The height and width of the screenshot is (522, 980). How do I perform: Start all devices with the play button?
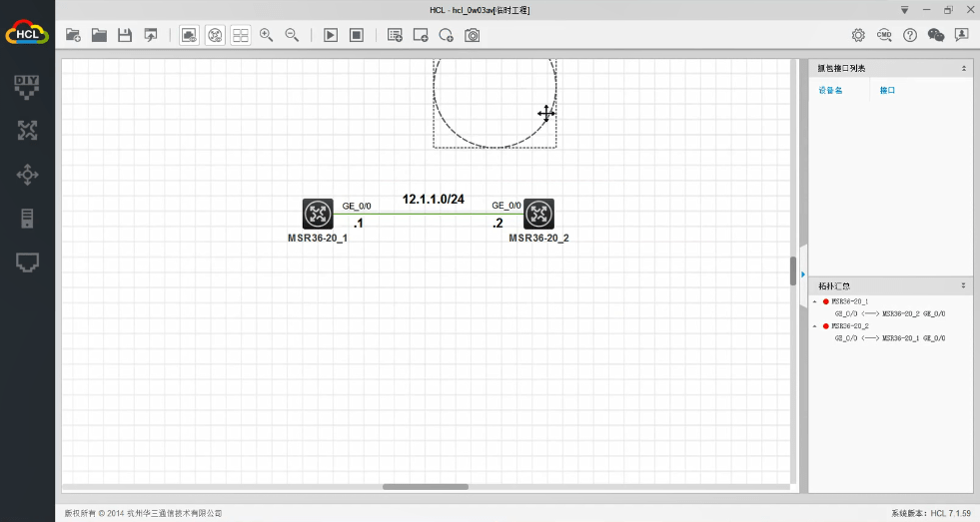click(x=331, y=35)
